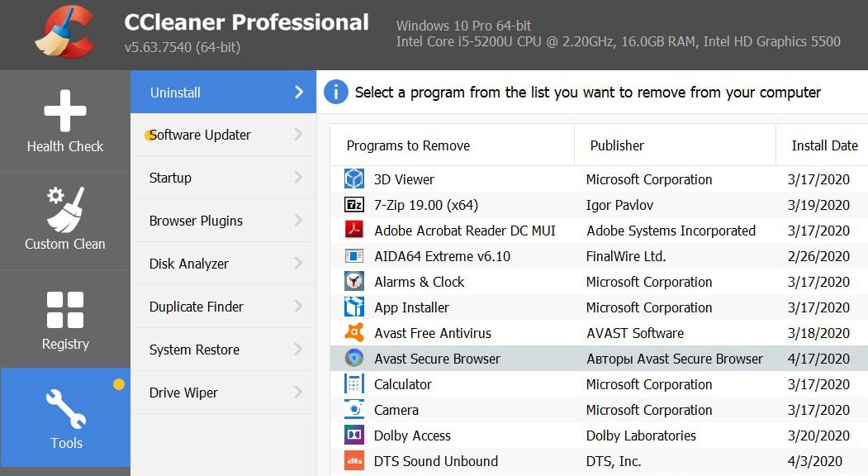
Task: Expand the Duplicate Finder chevron
Action: pos(298,306)
